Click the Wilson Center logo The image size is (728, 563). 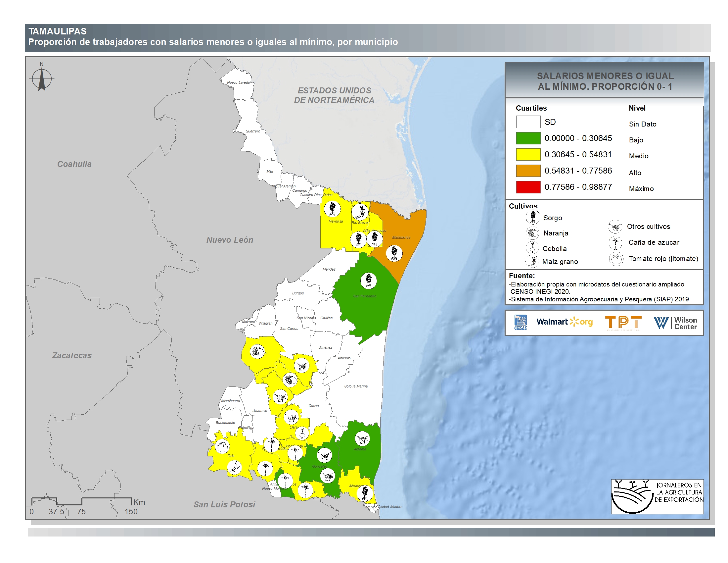pyautogui.click(x=675, y=323)
